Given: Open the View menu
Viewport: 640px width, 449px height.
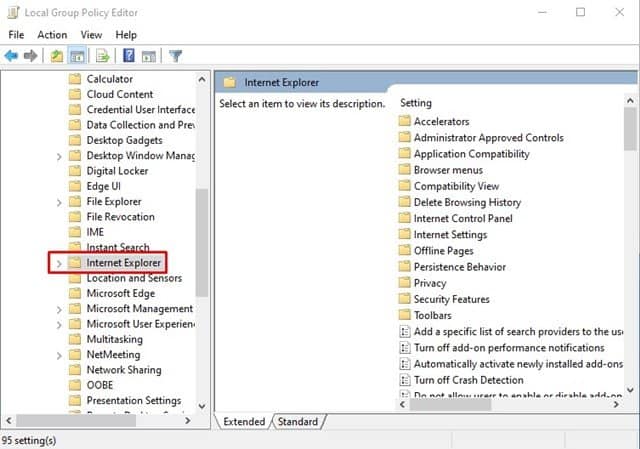Looking at the screenshot, I should point(91,35).
